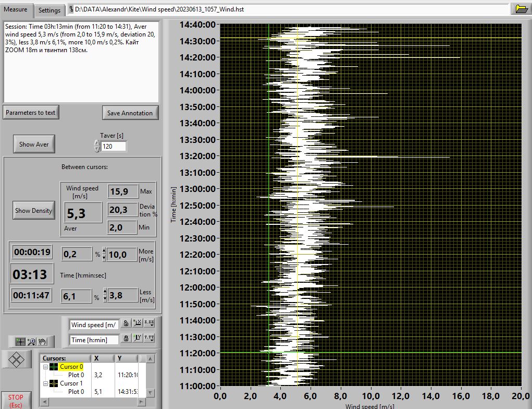Open Y axis number format menu
Screen dimensions: 532x409
click(x=150, y=339)
